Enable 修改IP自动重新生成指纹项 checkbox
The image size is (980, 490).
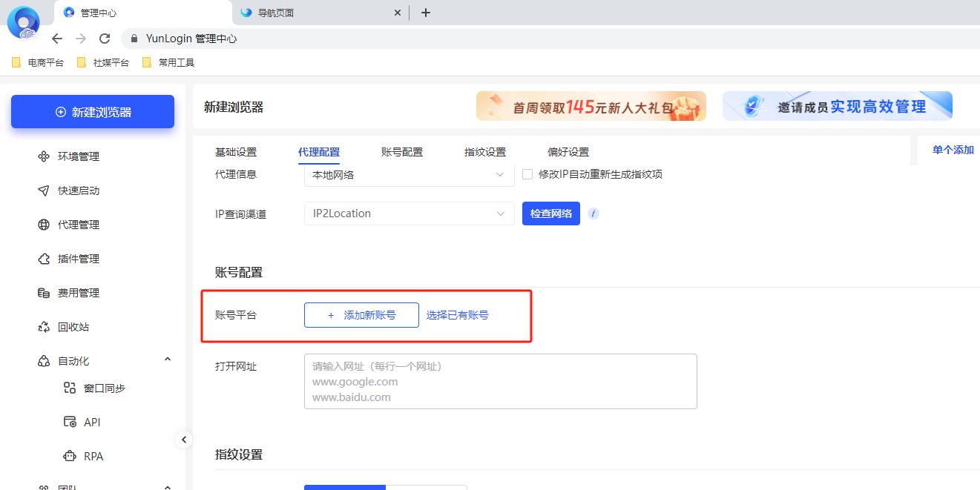[x=527, y=174]
